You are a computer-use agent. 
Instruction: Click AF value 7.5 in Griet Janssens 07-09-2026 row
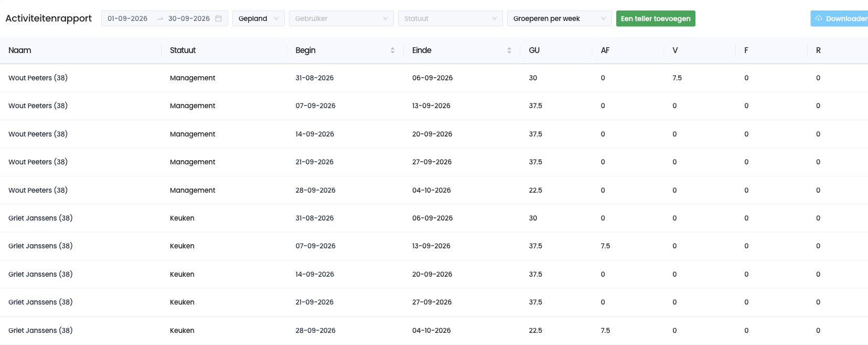tap(605, 246)
